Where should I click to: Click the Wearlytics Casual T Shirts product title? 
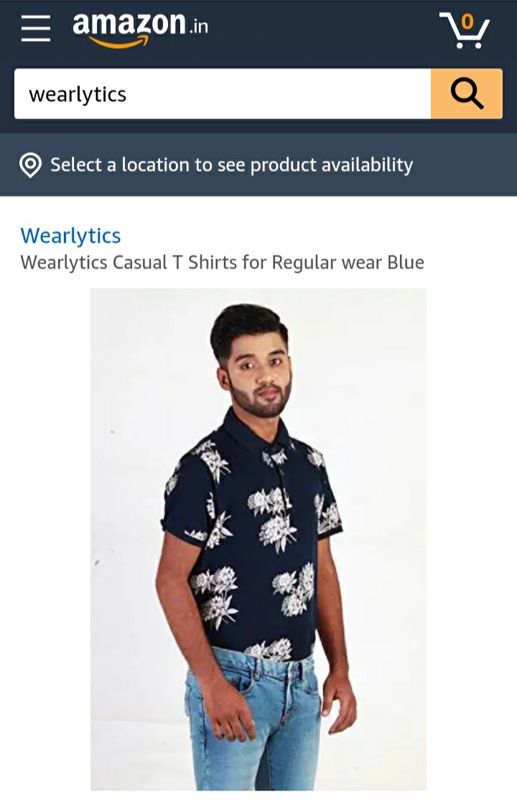[x=222, y=263]
